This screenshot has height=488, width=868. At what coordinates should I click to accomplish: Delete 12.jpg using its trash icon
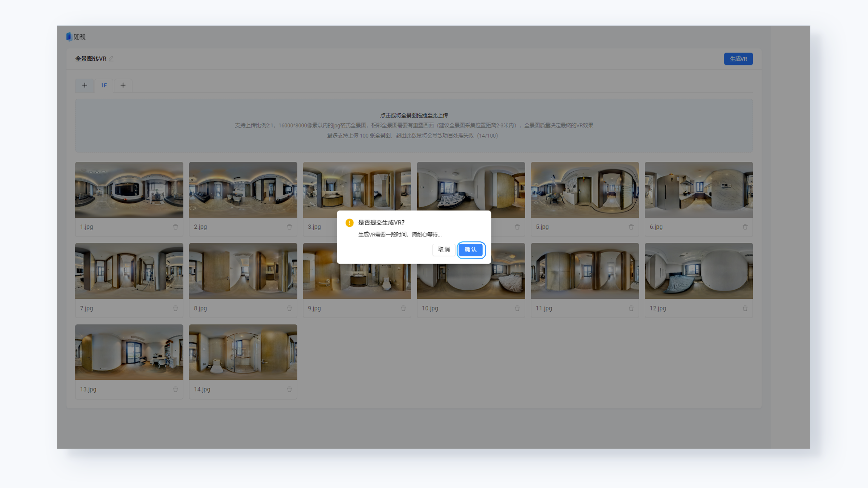[x=745, y=308]
